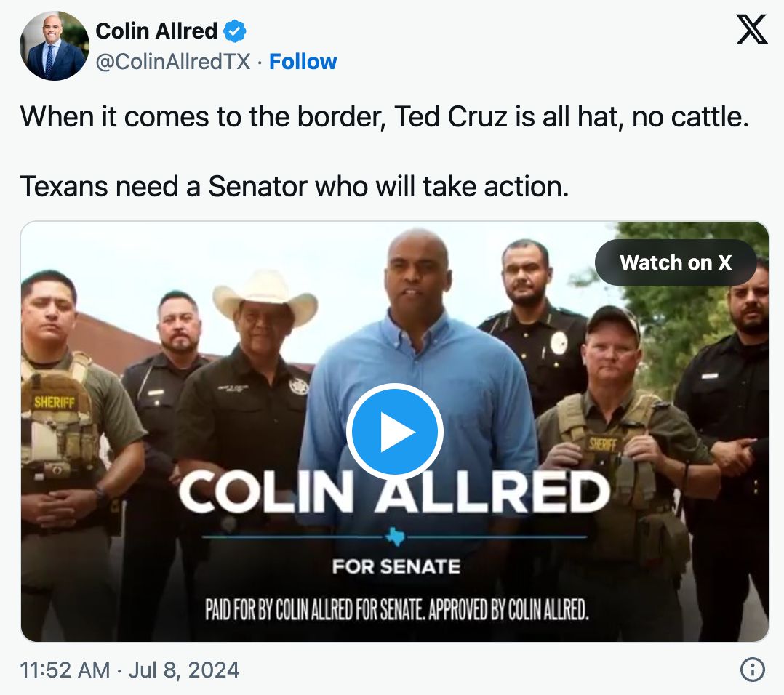This screenshot has height=695, width=784.
Task: Click the blue verified checkmark badge
Action: click(235, 31)
